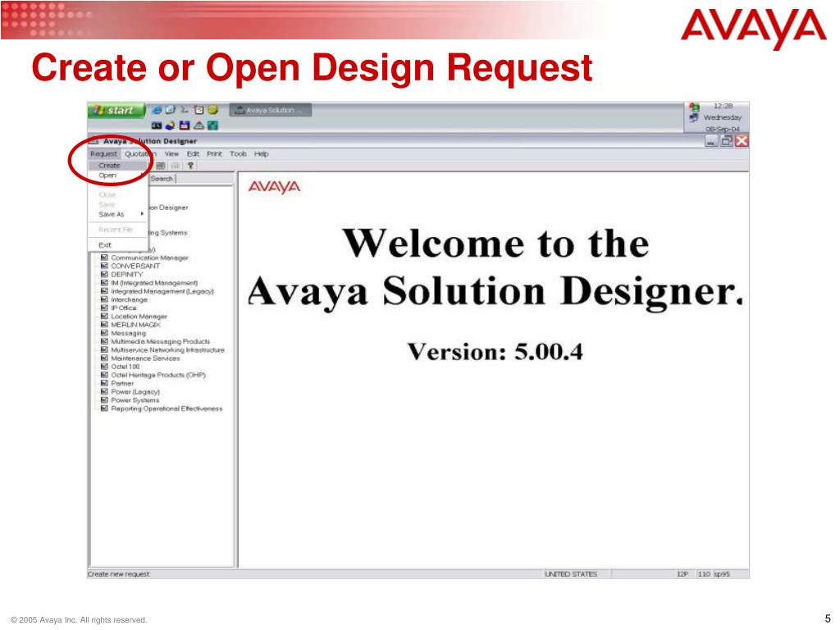Click the blue floppy disk quick launch icon

pos(185,126)
